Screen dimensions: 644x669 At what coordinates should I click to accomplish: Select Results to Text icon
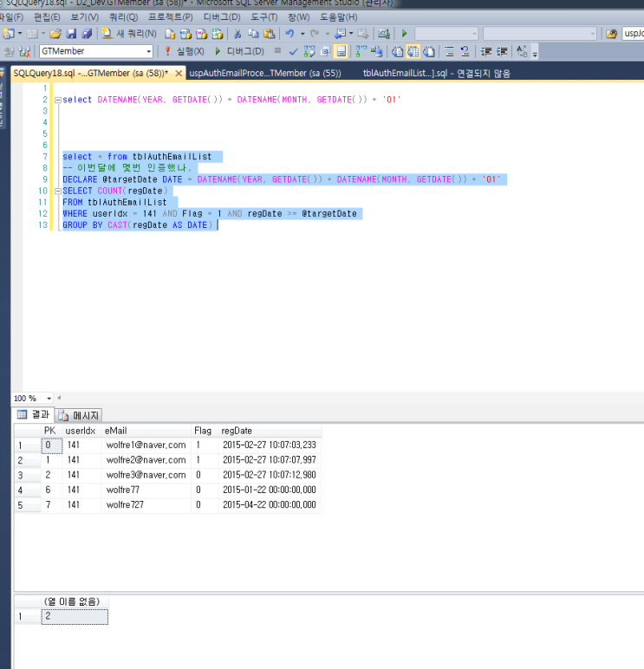coord(397,52)
